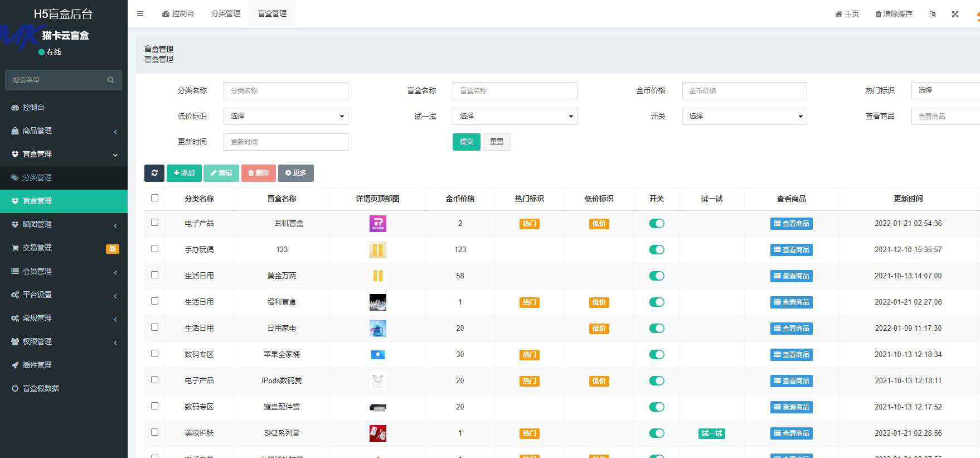Open thumbnail image of SK2系列赏 row
980x458 pixels.
378,433
